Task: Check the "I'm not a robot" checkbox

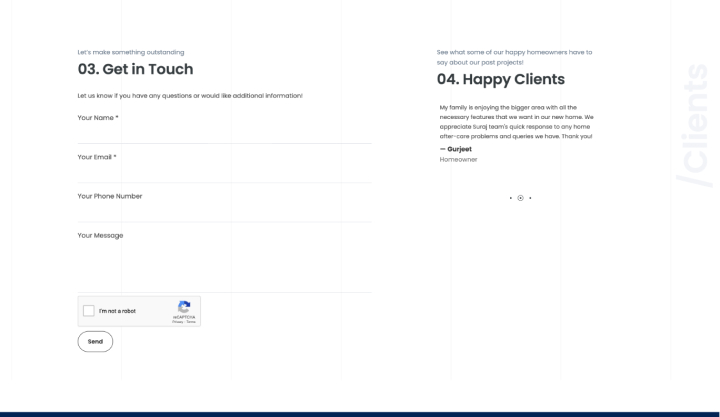Action: (x=89, y=311)
